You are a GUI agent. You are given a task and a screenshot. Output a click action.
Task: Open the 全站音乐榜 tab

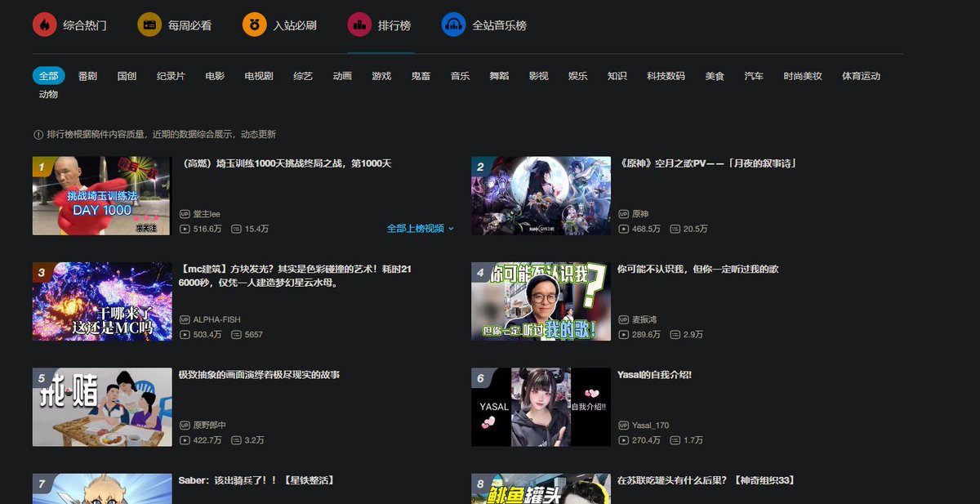pyautogui.click(x=484, y=25)
